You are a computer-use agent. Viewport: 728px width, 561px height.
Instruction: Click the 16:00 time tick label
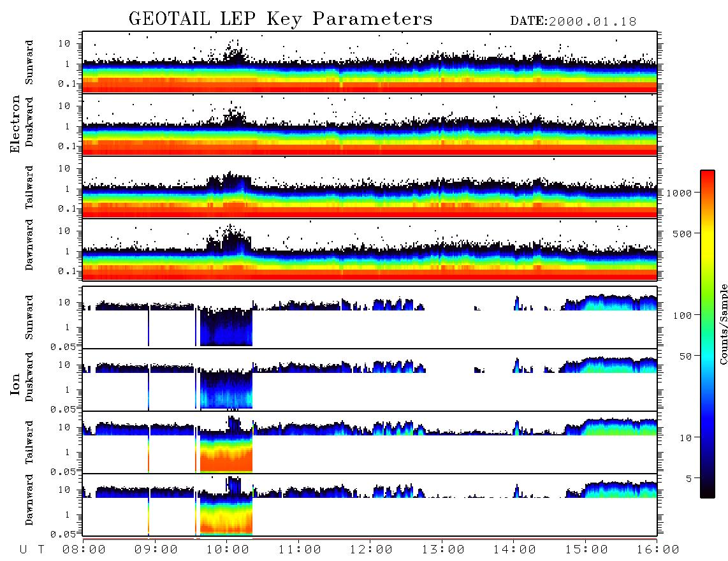pyautogui.click(x=658, y=550)
